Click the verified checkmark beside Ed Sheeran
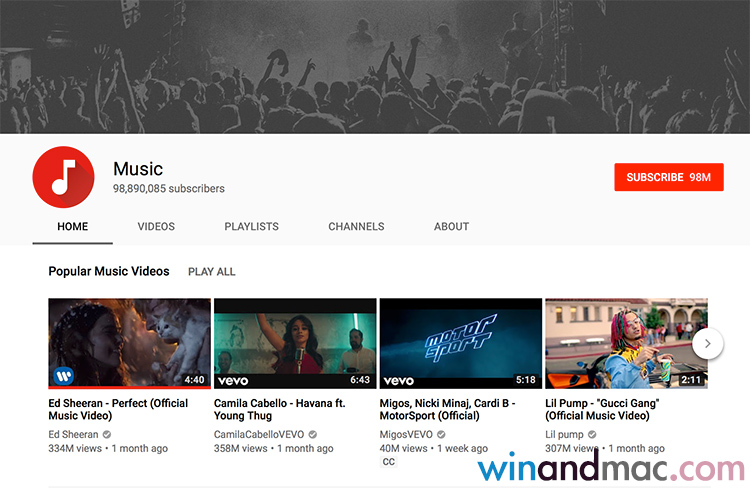Viewport: 750px width, 496px height. click(107, 435)
